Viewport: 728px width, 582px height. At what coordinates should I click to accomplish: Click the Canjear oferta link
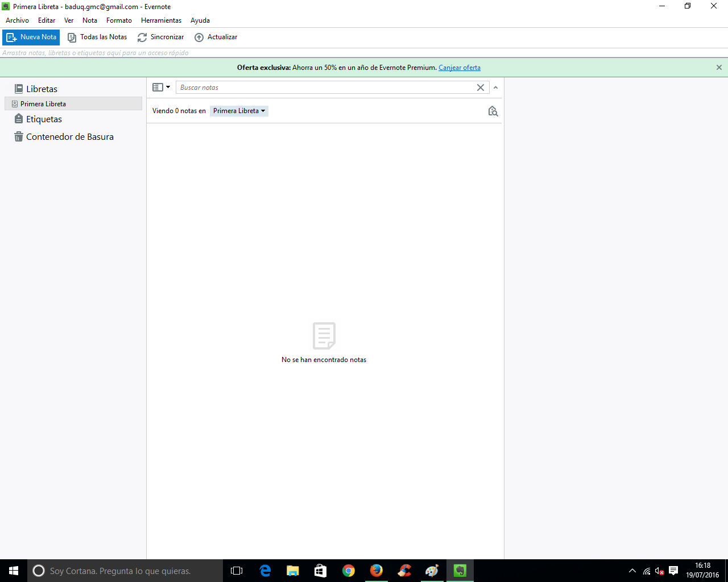click(459, 68)
